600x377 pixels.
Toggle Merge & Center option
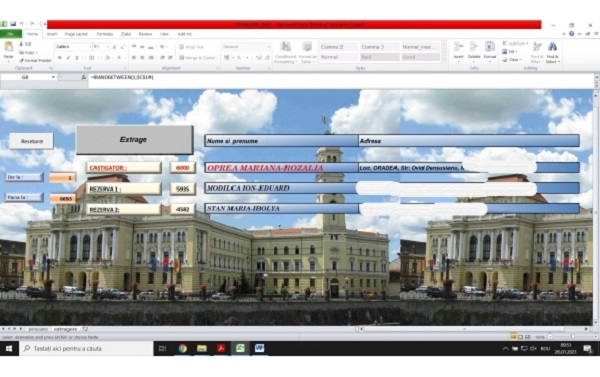click(x=197, y=58)
